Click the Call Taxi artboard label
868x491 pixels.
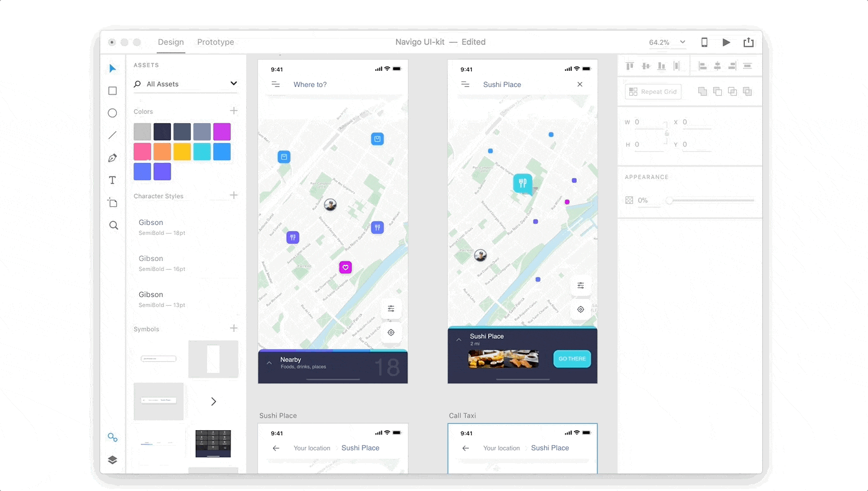(462, 416)
